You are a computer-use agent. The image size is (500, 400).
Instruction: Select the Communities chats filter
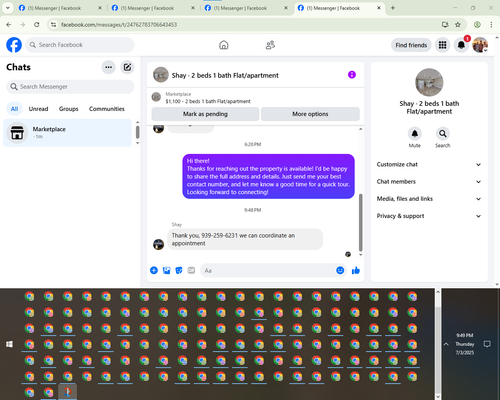107,109
